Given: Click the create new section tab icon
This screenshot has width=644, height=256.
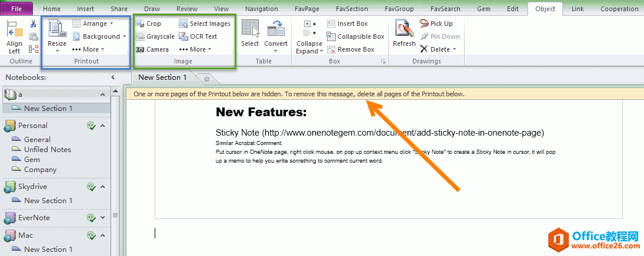Looking at the screenshot, I should point(206,78).
